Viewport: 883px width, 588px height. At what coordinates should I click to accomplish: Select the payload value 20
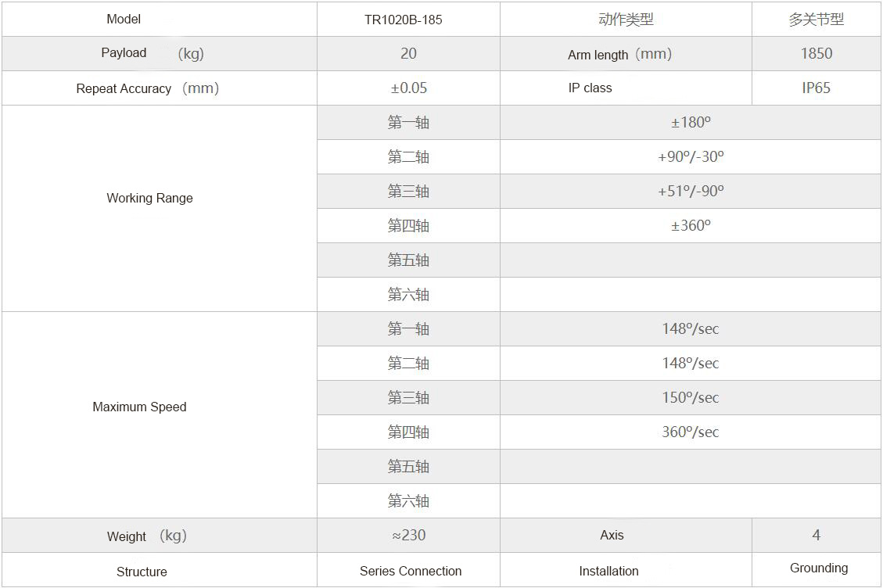[408, 53]
